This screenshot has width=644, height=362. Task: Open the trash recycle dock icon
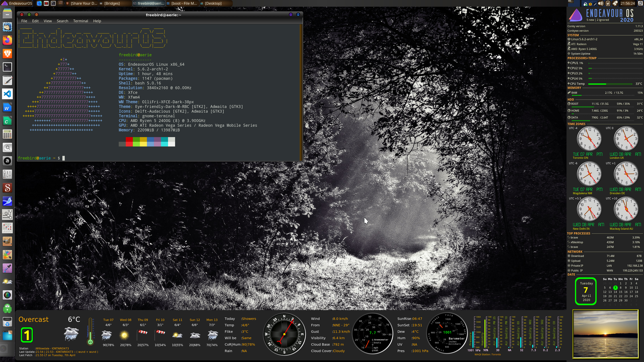coord(7,322)
